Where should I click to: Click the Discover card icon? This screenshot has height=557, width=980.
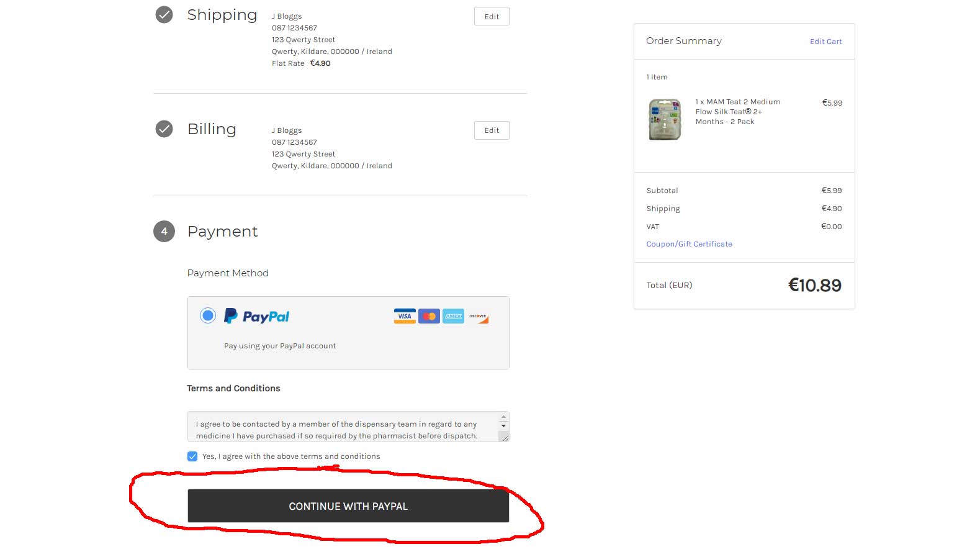pos(478,316)
